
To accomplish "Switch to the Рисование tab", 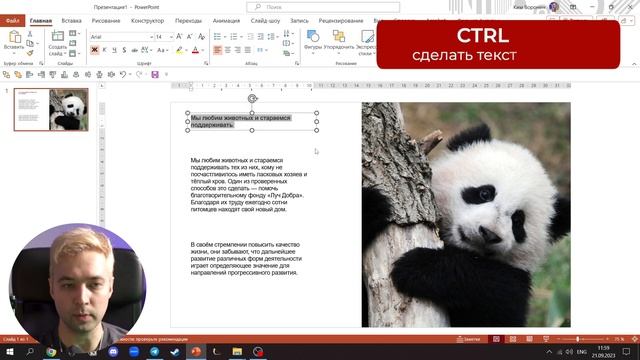I will coord(106,20).
